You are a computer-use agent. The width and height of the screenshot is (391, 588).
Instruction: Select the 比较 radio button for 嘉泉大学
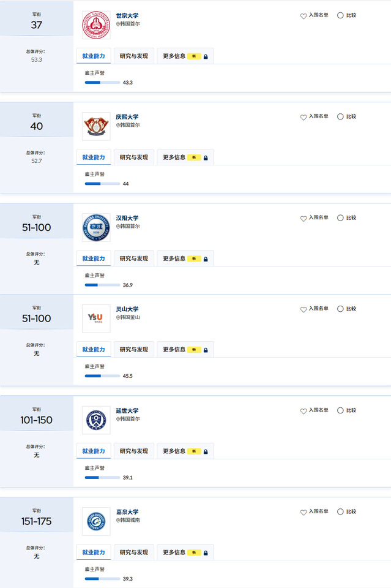click(340, 512)
